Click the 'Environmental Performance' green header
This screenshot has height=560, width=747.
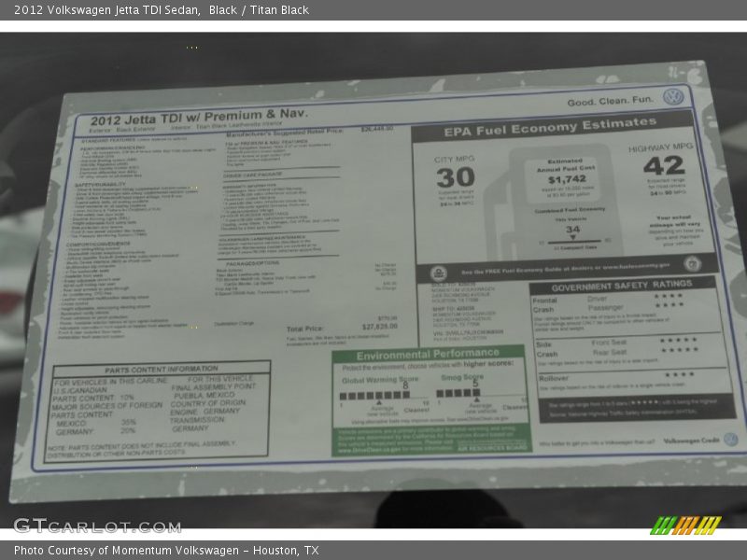(x=428, y=355)
